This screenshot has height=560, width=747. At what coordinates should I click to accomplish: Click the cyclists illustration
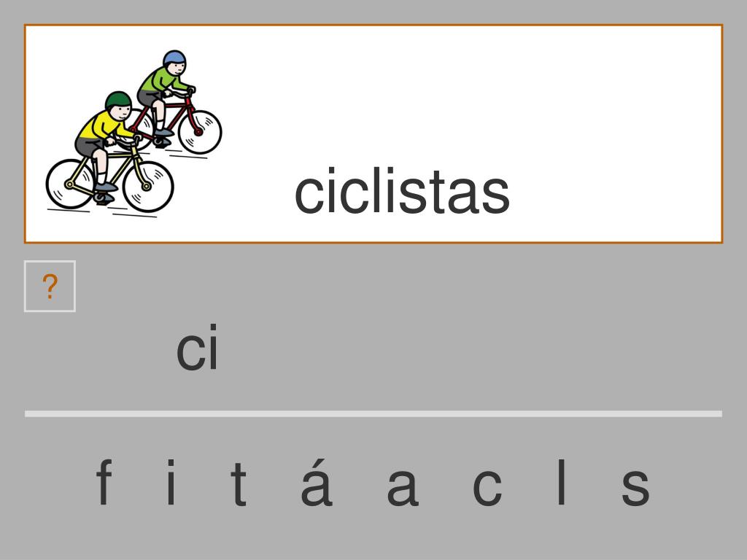pos(134,133)
